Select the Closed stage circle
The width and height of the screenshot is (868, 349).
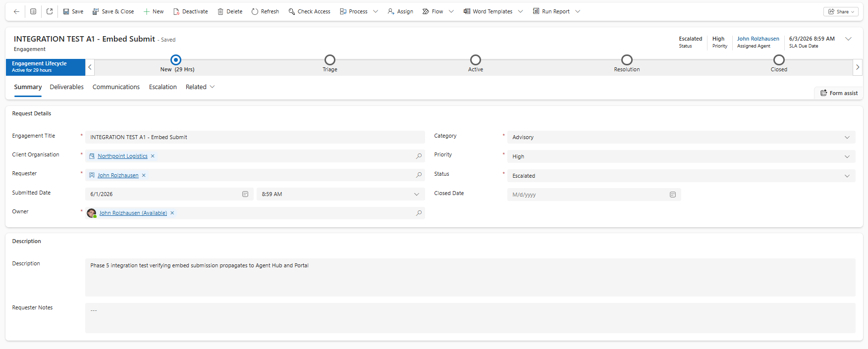click(x=779, y=60)
